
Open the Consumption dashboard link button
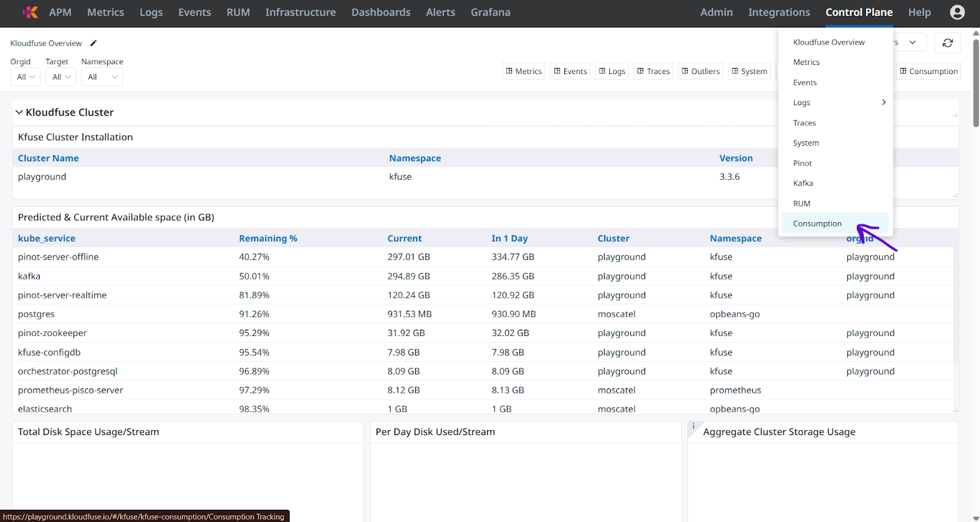tap(929, 72)
